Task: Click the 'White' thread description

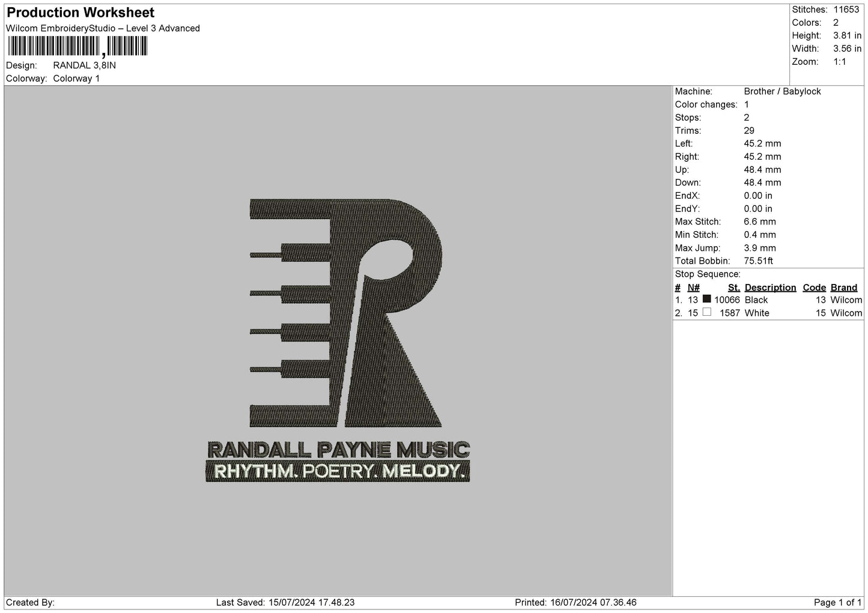Action: pos(757,313)
